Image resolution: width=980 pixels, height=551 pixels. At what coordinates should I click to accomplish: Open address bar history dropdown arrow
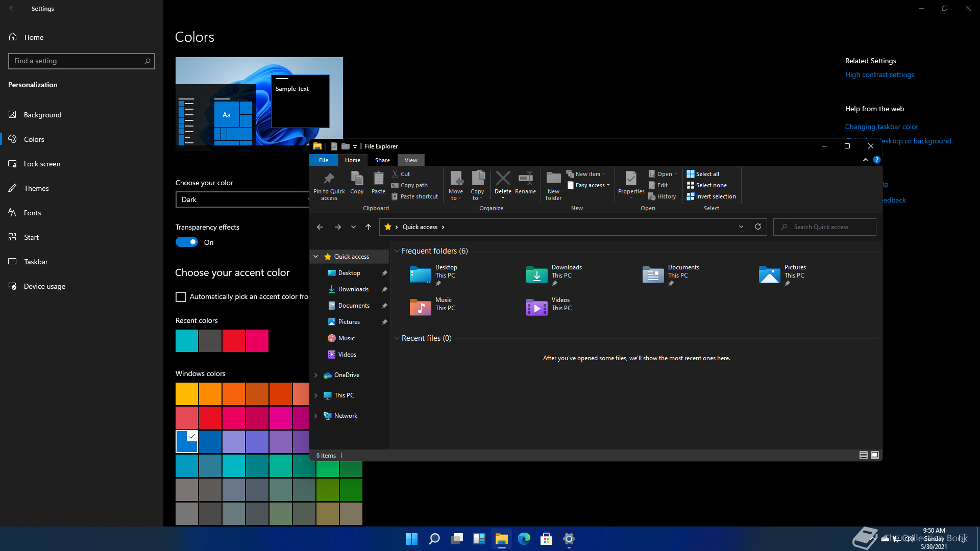[741, 227]
